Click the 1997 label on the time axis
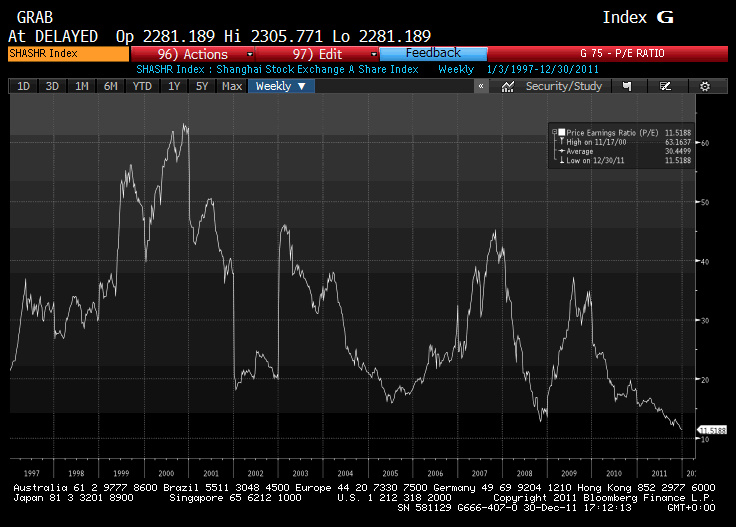Viewport: 736px width, 527px height. coord(31,473)
